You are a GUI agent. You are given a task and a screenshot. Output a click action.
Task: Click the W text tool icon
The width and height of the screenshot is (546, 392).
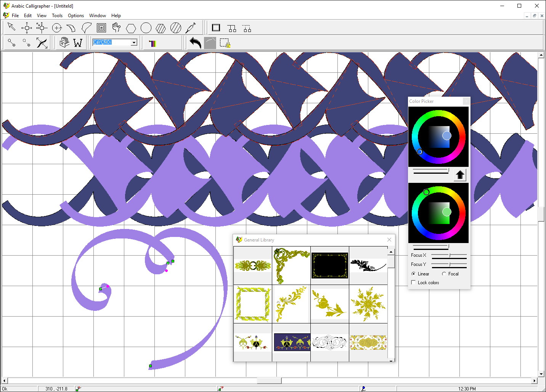78,43
